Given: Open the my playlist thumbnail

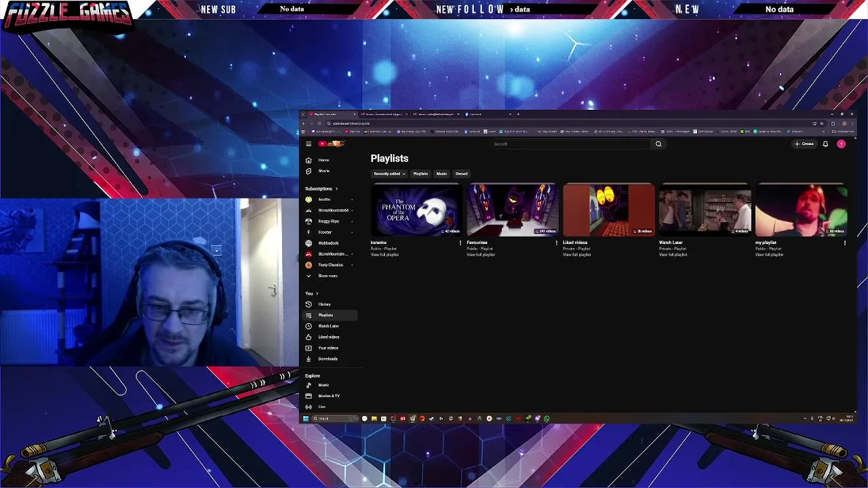Looking at the screenshot, I should click(802, 210).
